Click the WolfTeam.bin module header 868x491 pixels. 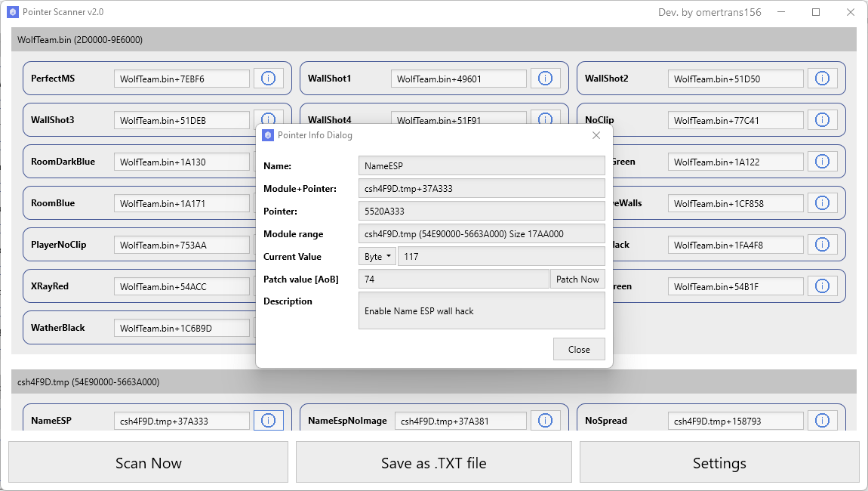tap(434, 39)
